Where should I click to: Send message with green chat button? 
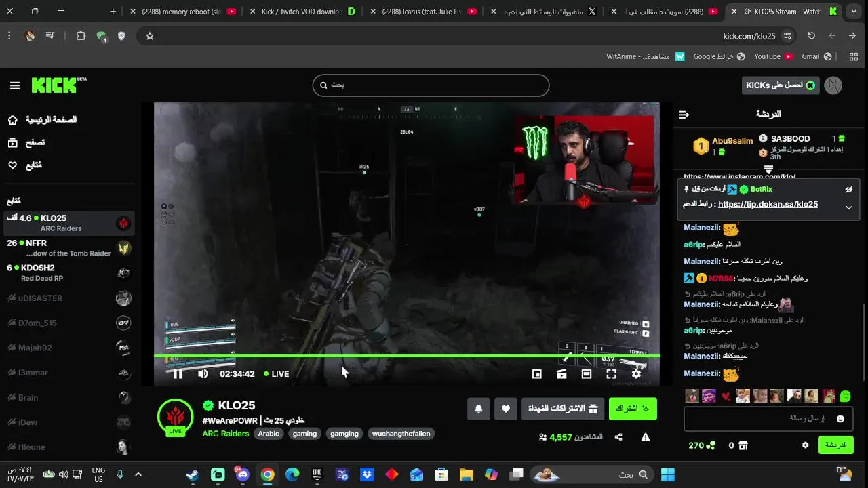coord(835,445)
